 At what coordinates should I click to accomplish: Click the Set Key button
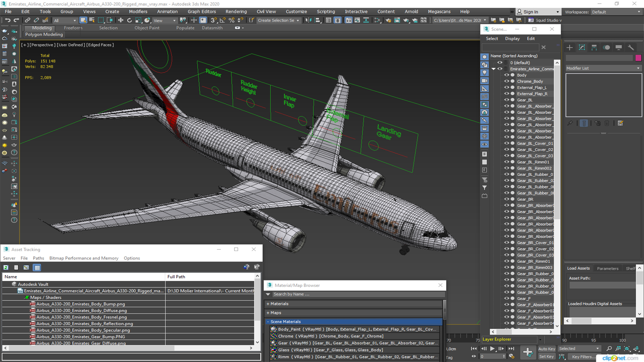(546, 357)
